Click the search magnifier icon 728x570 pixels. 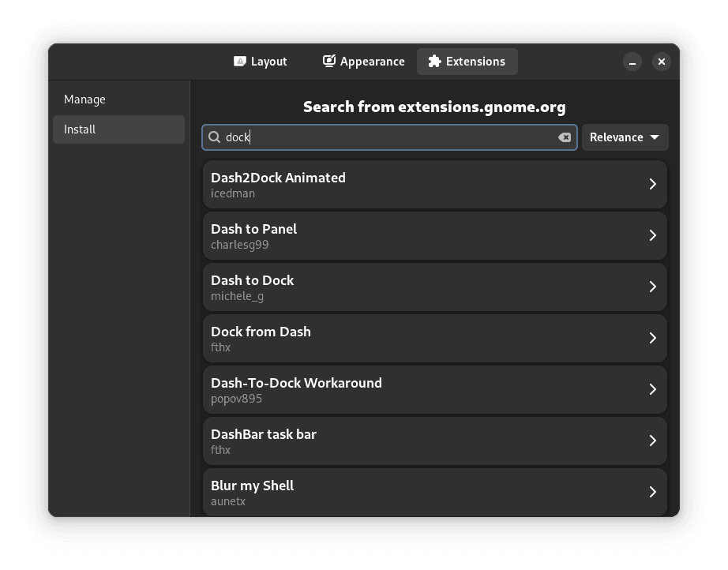[x=214, y=137]
